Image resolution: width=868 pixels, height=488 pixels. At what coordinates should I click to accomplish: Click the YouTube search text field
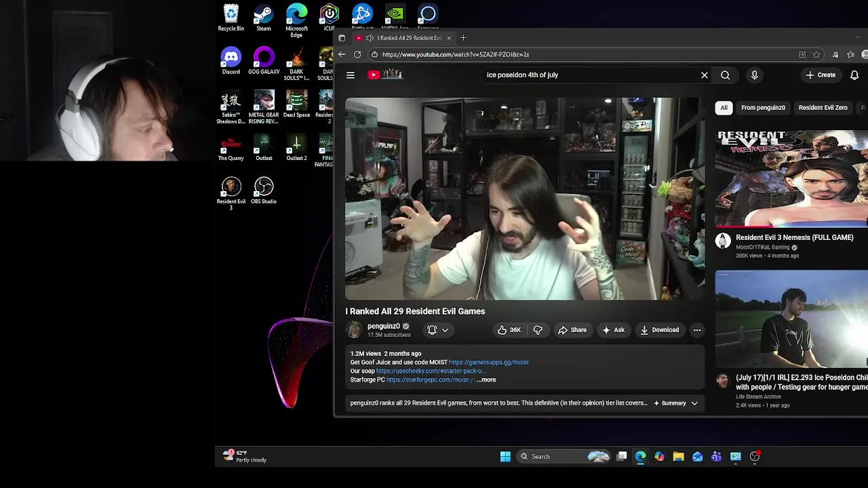(x=590, y=75)
